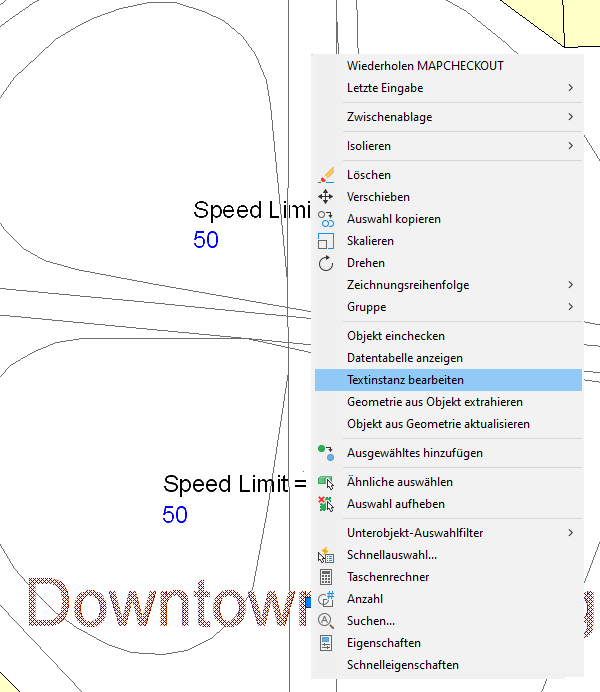Choose Drehen in the menu

click(x=448, y=263)
